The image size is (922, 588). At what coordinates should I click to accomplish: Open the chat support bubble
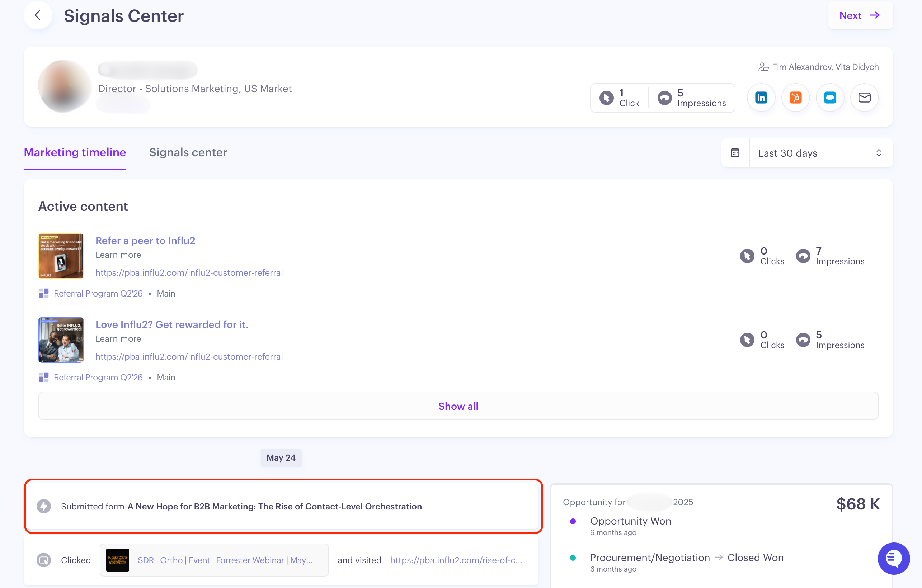(893, 558)
